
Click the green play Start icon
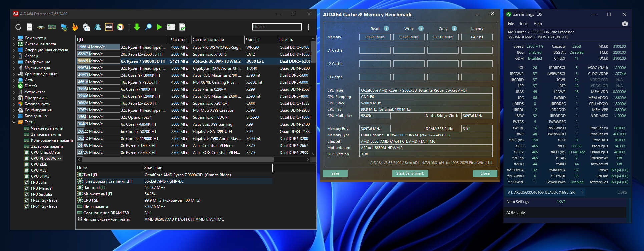tap(159, 27)
